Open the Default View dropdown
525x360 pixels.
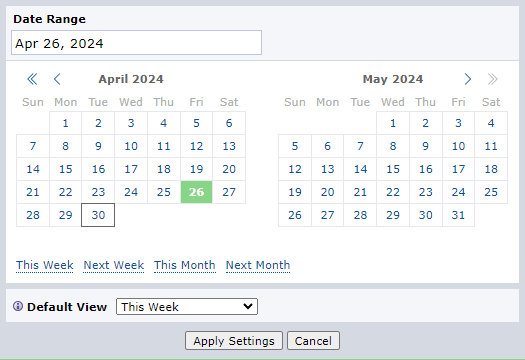(x=187, y=306)
